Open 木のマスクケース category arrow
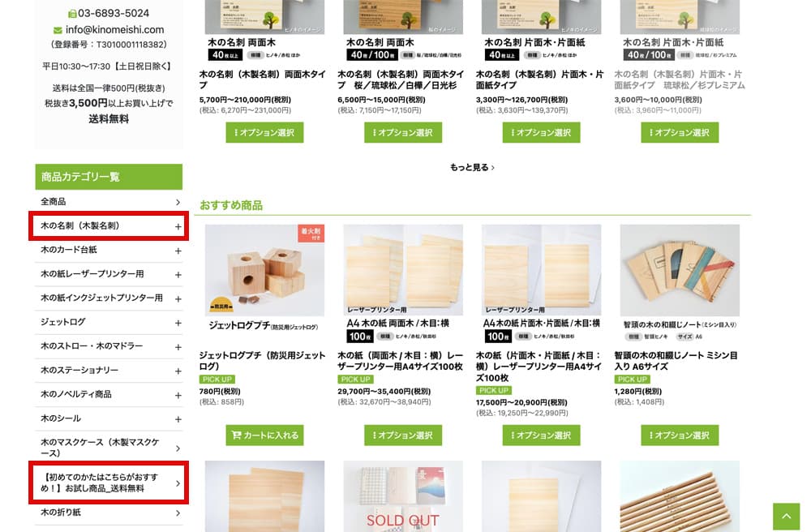Screen dimensions: 811x532 pos(178,448)
